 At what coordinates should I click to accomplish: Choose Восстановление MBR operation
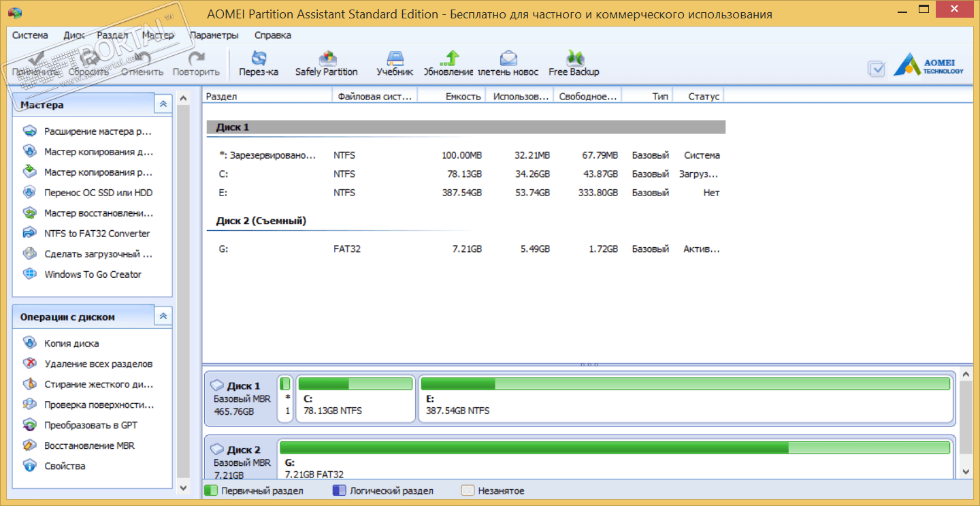tap(78, 445)
